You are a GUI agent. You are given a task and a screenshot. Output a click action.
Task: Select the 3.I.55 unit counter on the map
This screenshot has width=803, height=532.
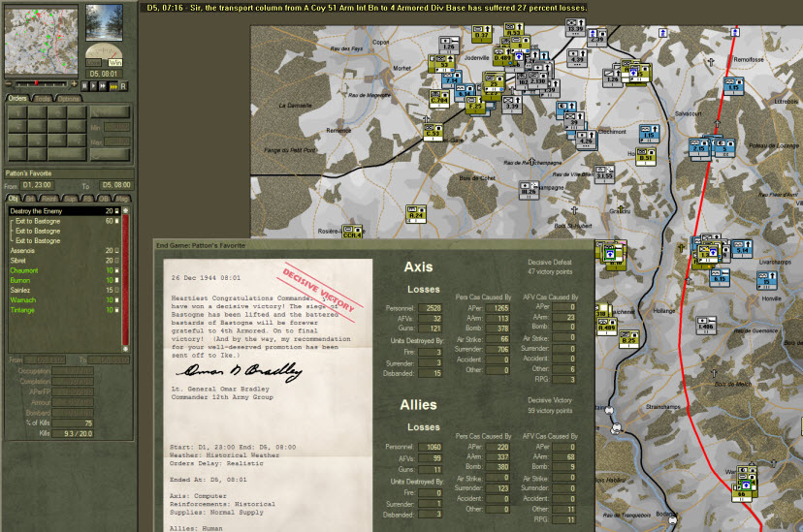click(604, 173)
